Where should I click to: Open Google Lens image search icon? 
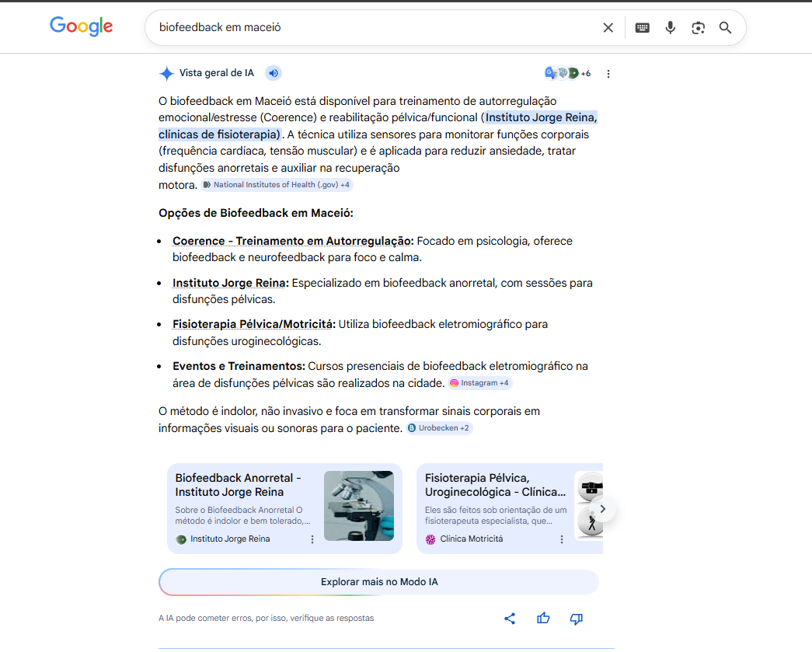click(x=698, y=27)
